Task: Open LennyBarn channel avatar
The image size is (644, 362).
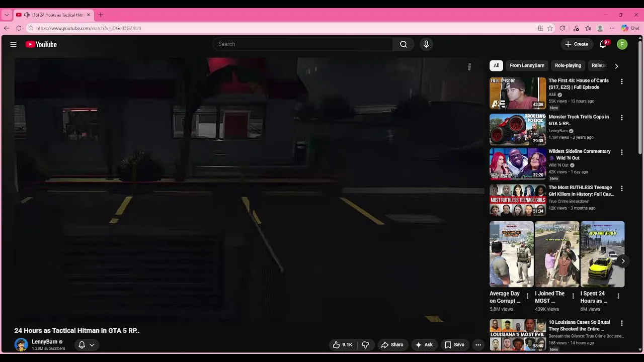Action: pos(21,345)
